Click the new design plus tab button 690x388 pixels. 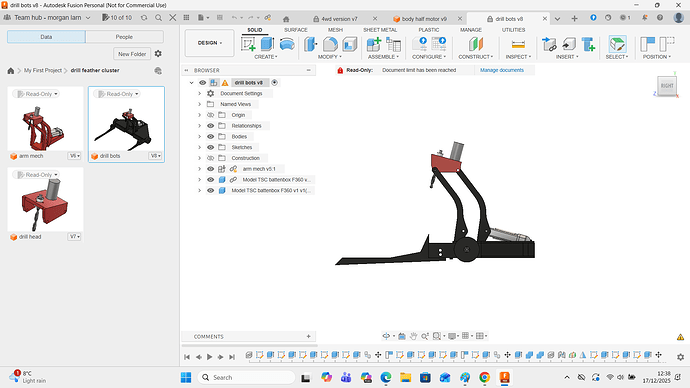point(574,18)
